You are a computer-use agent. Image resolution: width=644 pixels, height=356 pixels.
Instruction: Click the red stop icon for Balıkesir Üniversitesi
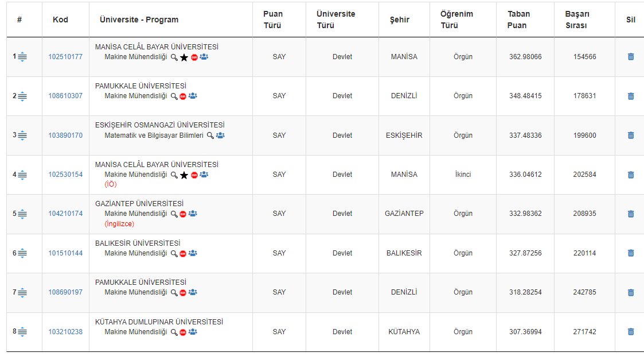pos(183,253)
